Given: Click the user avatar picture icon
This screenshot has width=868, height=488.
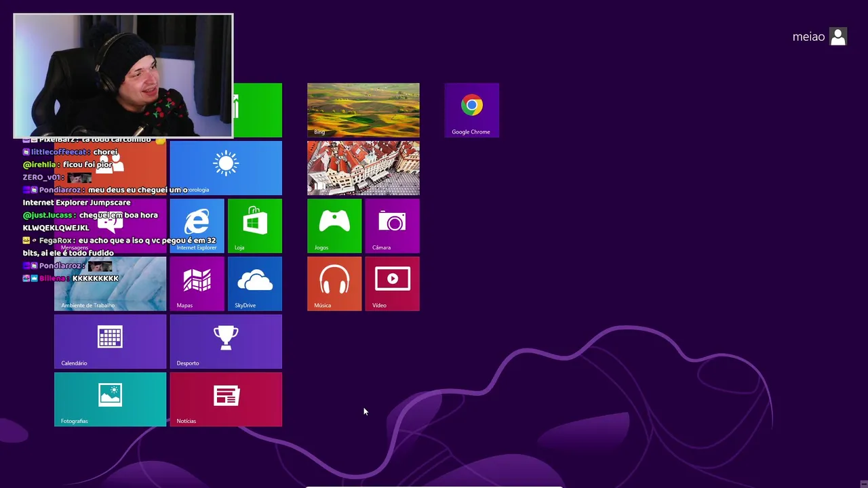Looking at the screenshot, I should point(838,37).
